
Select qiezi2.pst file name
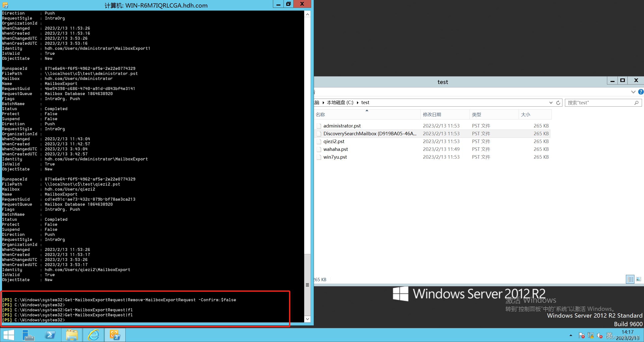[x=334, y=141]
